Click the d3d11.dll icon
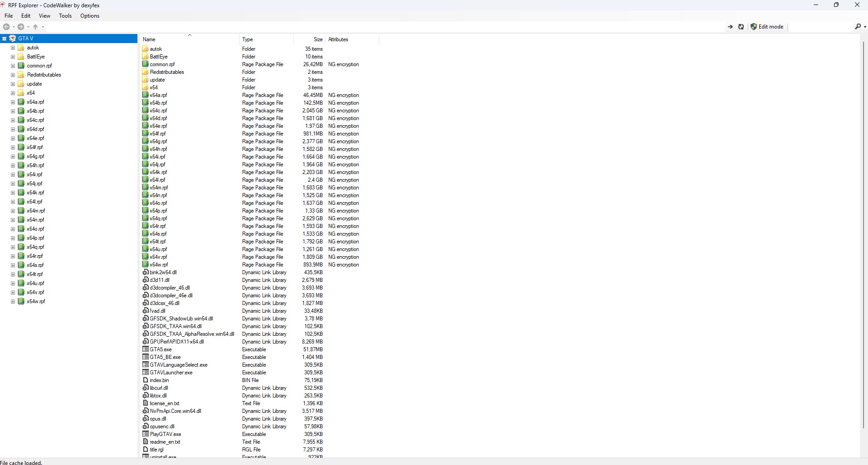The height and width of the screenshot is (465, 868). coord(146,280)
